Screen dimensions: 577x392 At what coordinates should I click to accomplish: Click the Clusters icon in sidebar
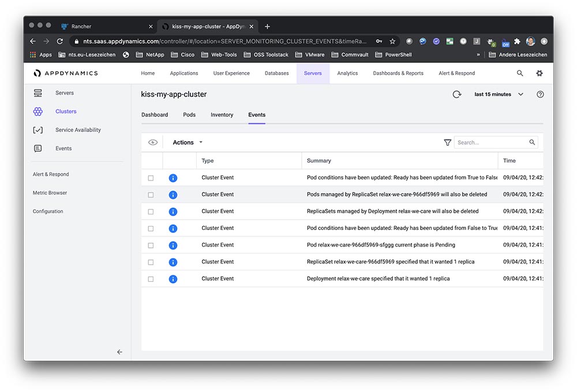coord(38,112)
